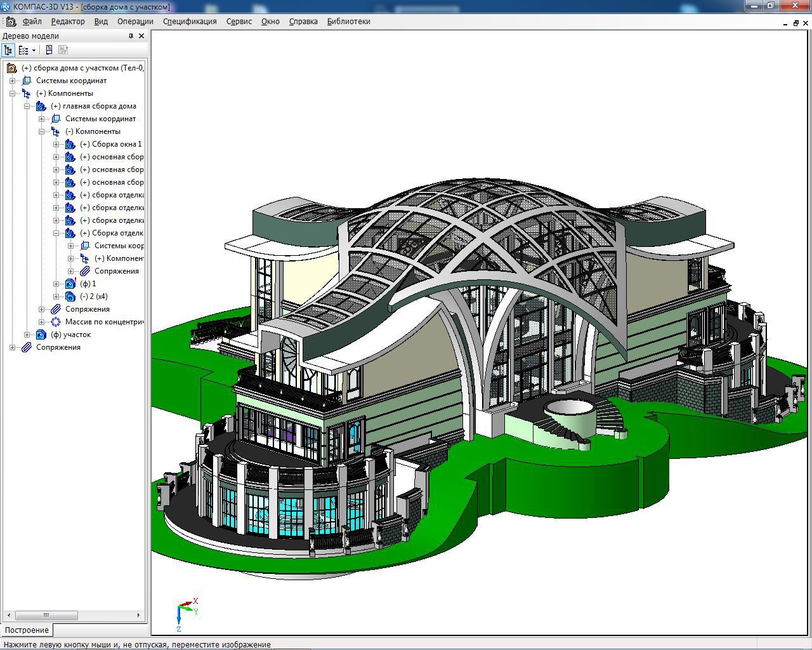This screenshot has width=812, height=650.
Task: Select the 'Массив по концентрич' array icon
Action: coord(56,322)
